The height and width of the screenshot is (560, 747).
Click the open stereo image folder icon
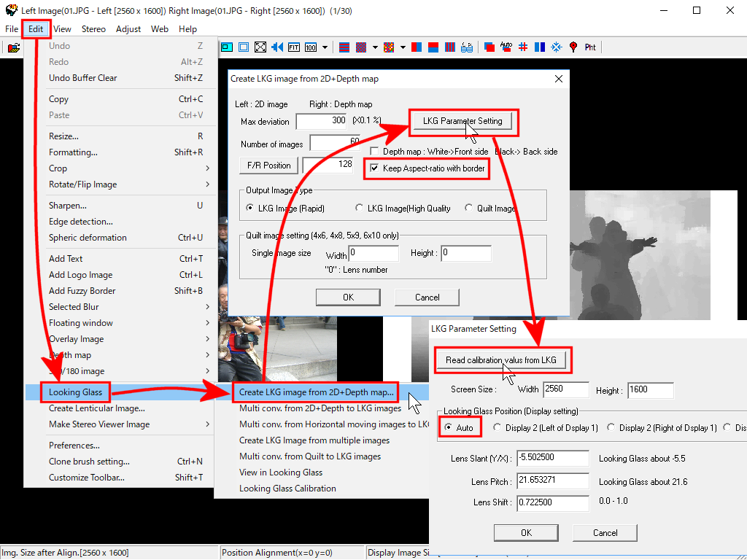tap(14, 47)
